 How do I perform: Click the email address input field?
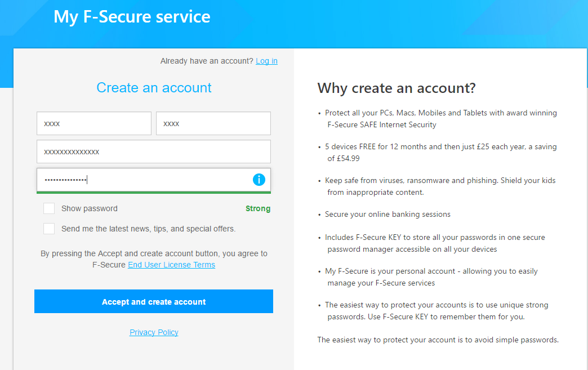pos(154,151)
